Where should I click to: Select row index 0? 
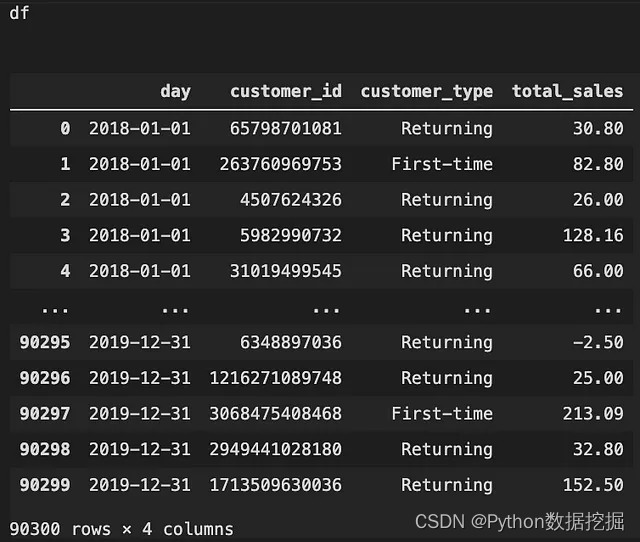pos(65,129)
